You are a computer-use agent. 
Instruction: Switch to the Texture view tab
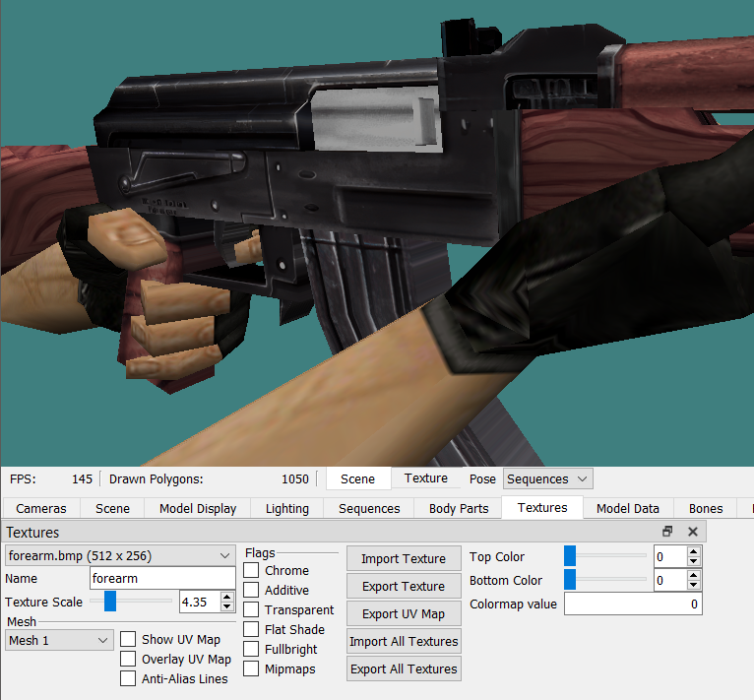[426, 478]
